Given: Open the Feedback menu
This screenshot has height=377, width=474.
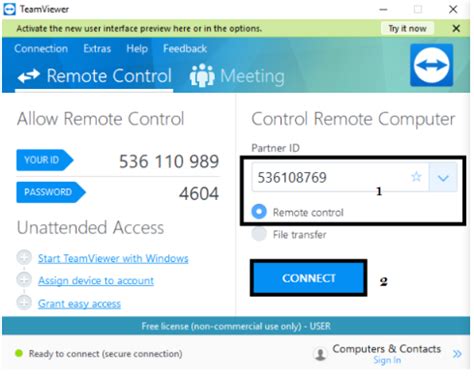Looking at the screenshot, I should click(x=185, y=49).
